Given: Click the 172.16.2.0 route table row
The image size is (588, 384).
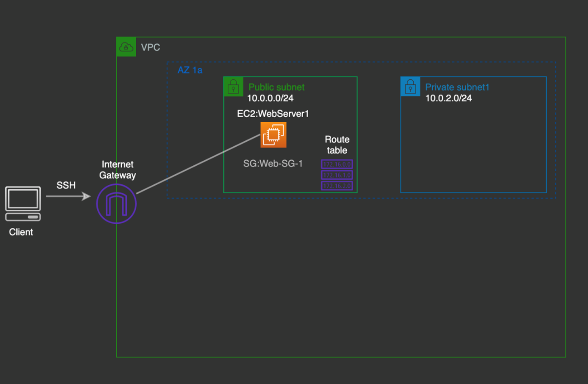Looking at the screenshot, I should [337, 186].
